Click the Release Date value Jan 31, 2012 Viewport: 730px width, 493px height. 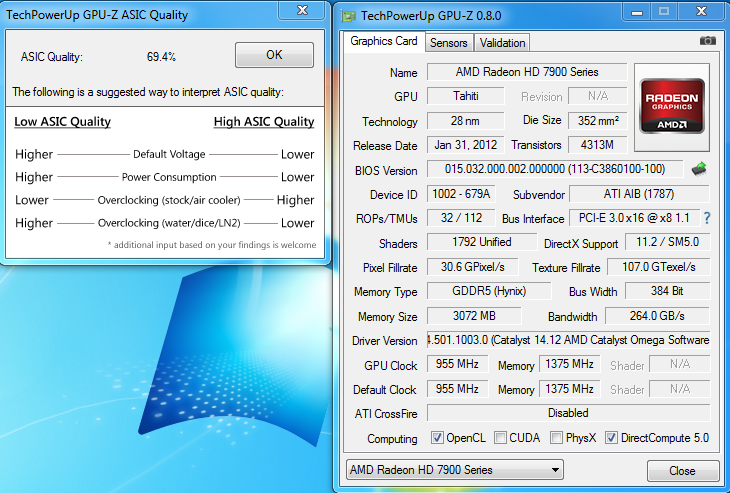(x=466, y=145)
